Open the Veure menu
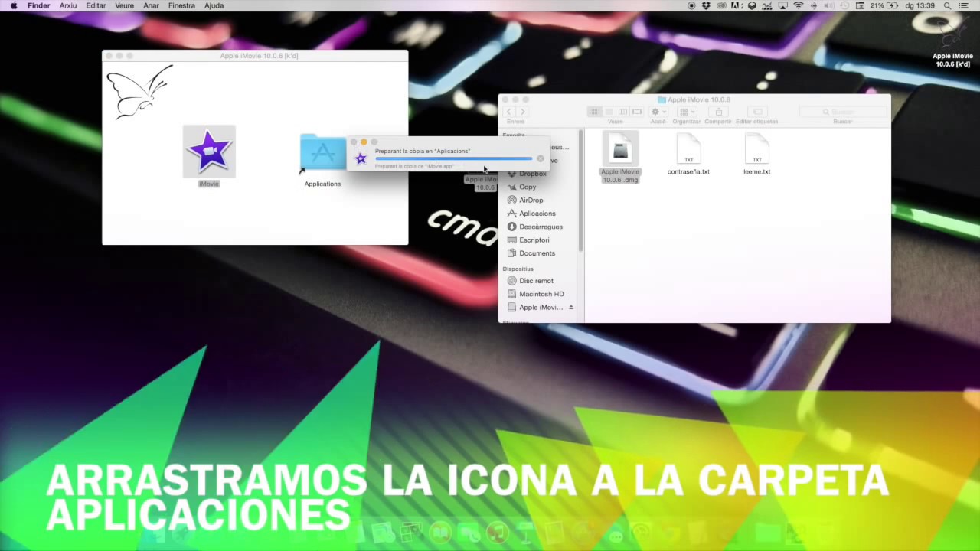The image size is (980, 551). [x=124, y=5]
